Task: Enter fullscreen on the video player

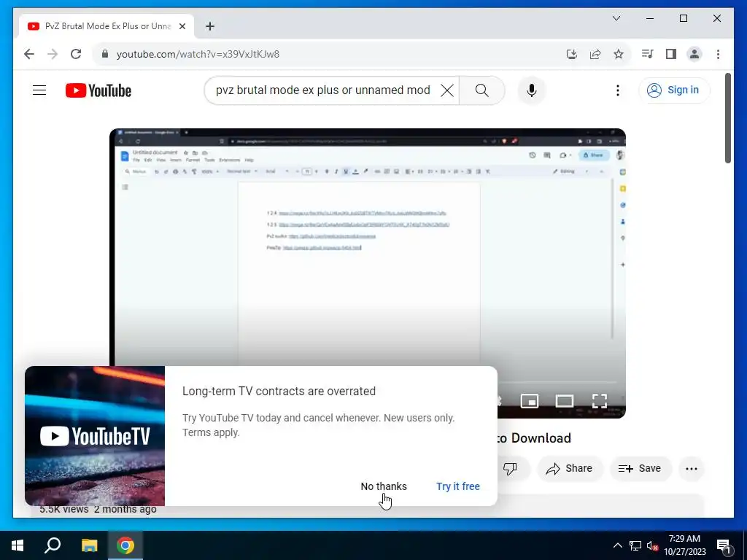Action: click(600, 401)
